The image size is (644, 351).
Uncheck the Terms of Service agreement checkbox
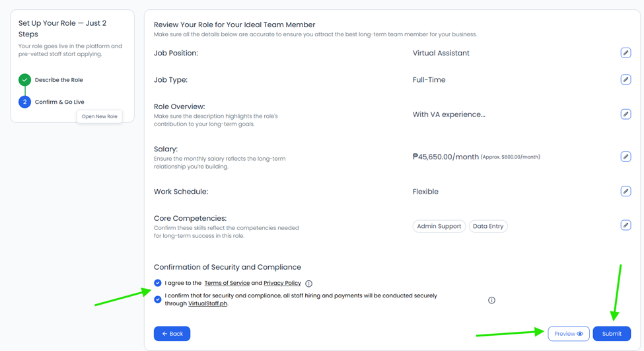click(x=158, y=283)
